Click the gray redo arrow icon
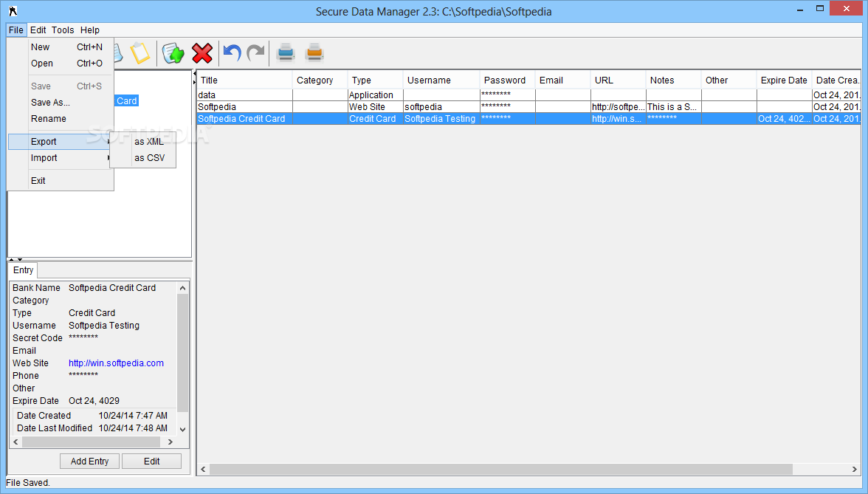Image resolution: width=868 pixels, height=494 pixels. 255,53
